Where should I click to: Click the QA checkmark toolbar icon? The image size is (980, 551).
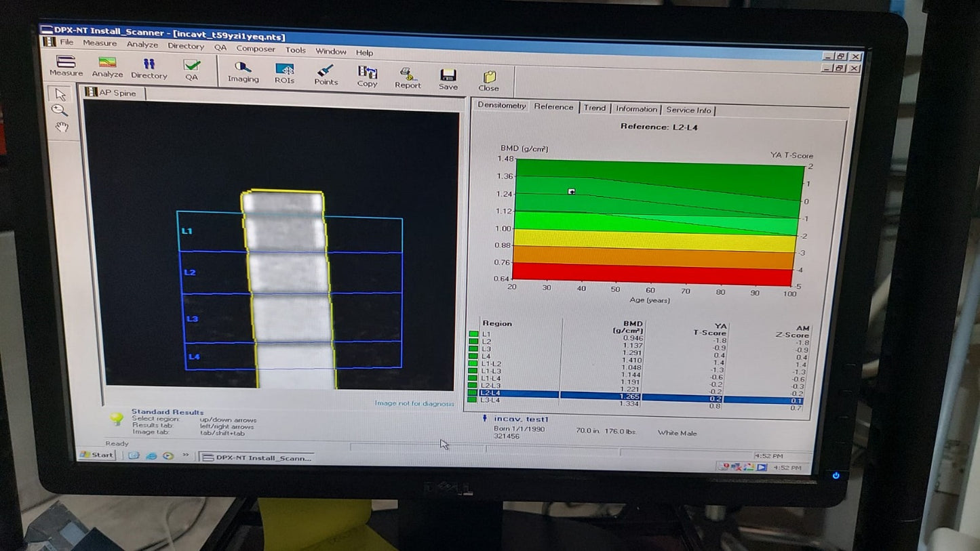192,69
